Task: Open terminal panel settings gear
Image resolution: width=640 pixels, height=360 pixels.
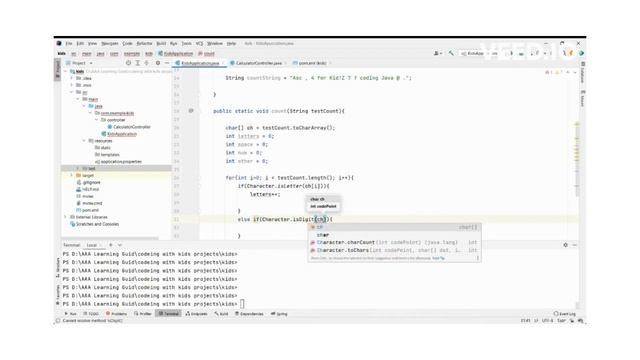Action: tap(565, 245)
